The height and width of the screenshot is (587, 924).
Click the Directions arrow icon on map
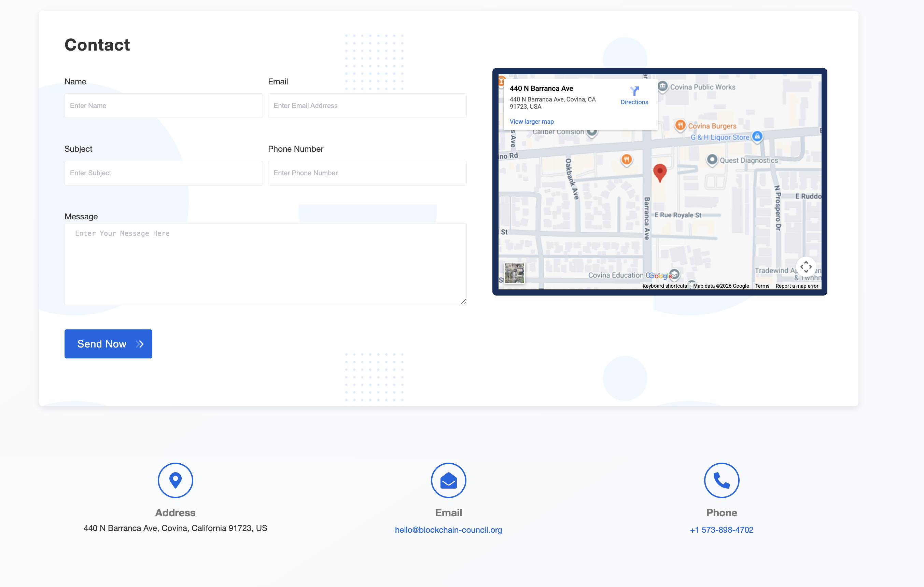point(634,91)
